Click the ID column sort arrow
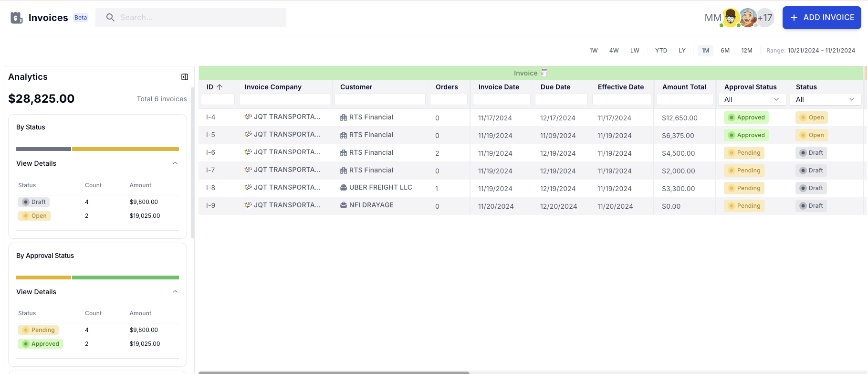868x374 pixels. point(220,87)
